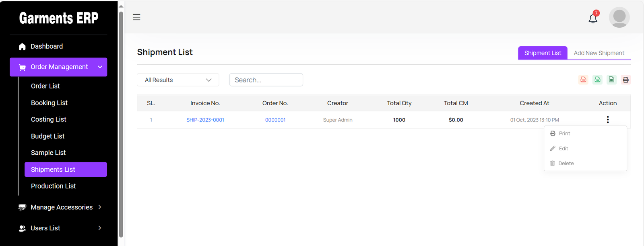
Task: Open the All Results filter dropdown
Action: coord(178,80)
